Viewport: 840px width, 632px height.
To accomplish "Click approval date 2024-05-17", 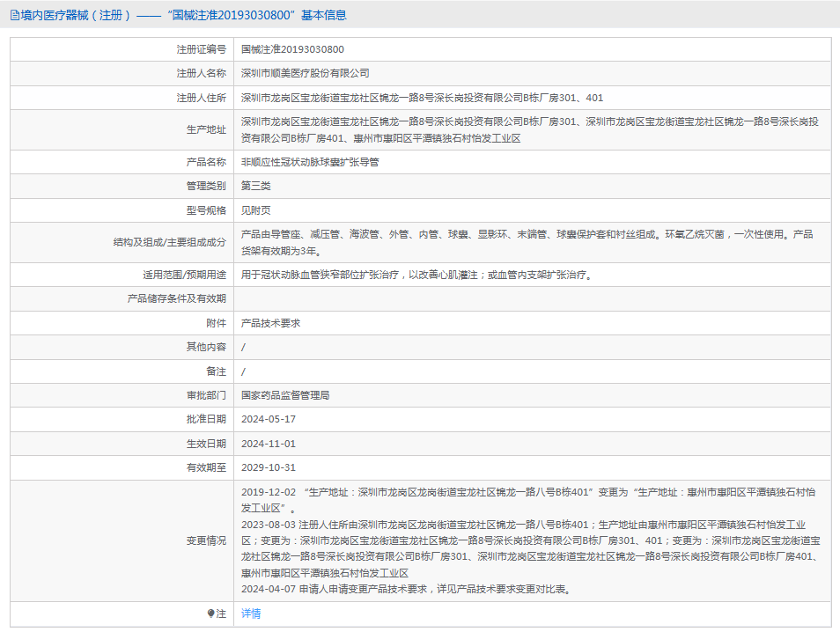I will tap(269, 419).
